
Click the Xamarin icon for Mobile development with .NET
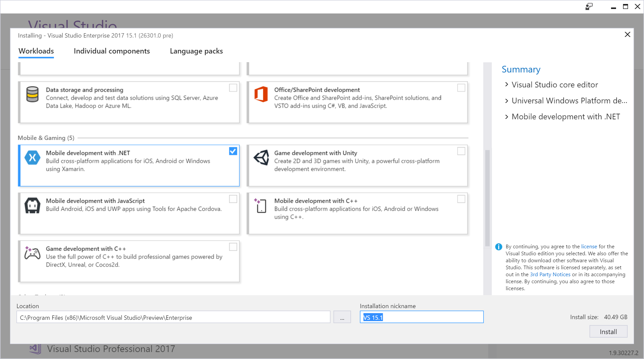(33, 158)
